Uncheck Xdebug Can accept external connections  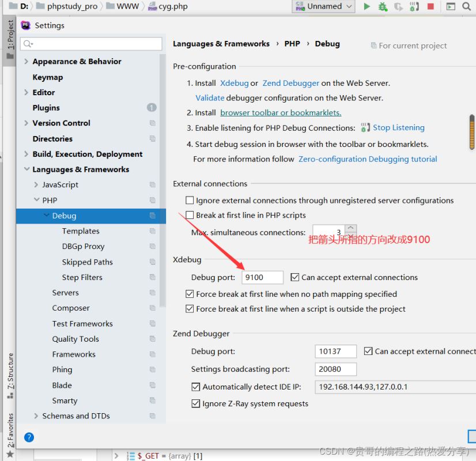(295, 277)
